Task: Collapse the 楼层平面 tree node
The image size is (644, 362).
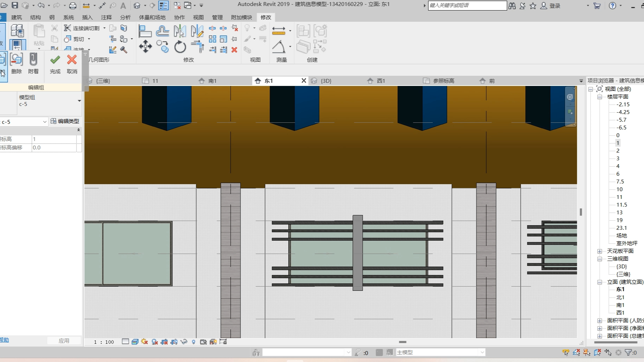Action: click(x=600, y=97)
